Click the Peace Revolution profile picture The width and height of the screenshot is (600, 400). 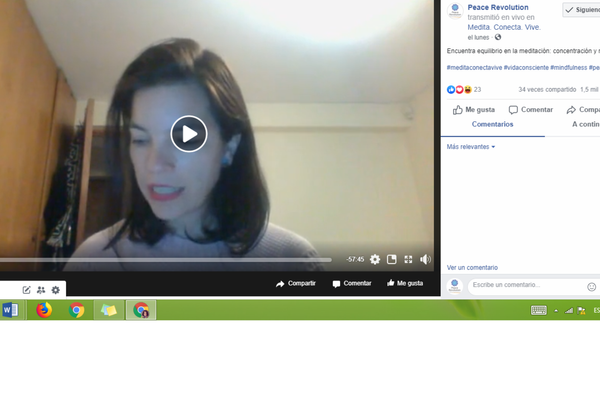(x=455, y=11)
